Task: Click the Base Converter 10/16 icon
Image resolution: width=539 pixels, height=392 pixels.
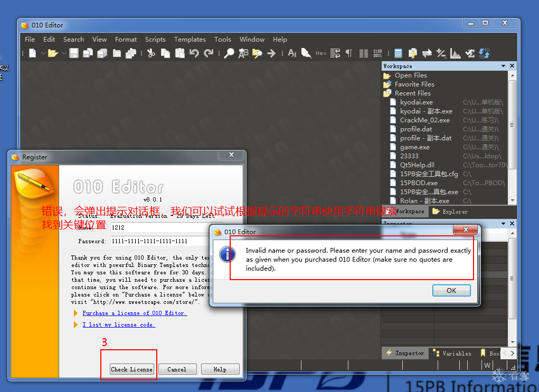Action: [x=484, y=53]
